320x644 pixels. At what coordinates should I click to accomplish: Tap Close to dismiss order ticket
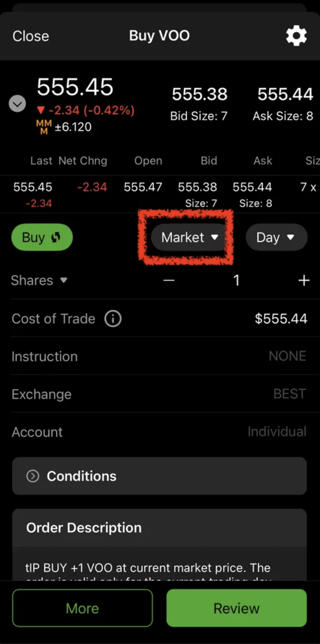tap(30, 36)
